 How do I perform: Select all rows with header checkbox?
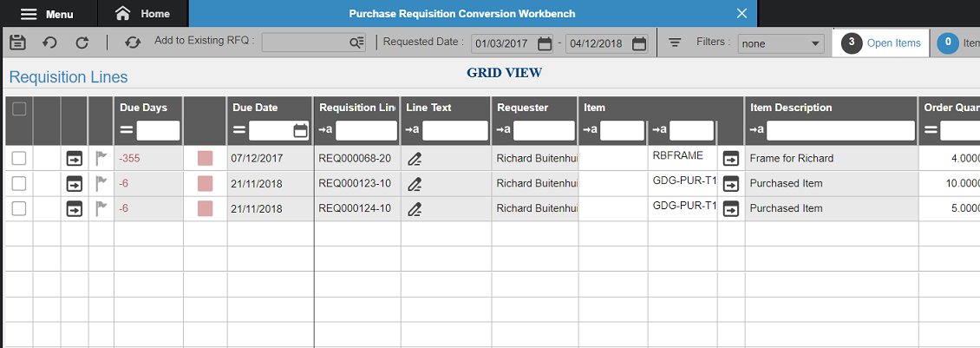[x=19, y=109]
